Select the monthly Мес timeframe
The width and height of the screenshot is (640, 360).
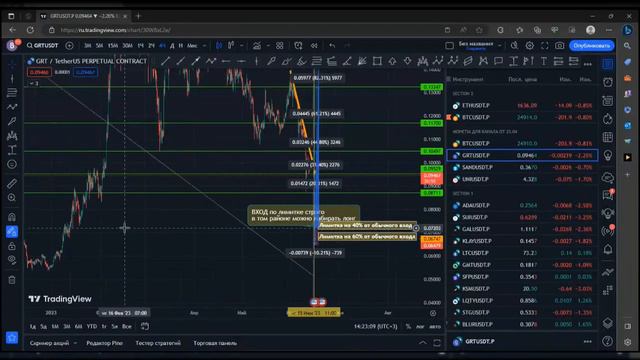click(192, 46)
